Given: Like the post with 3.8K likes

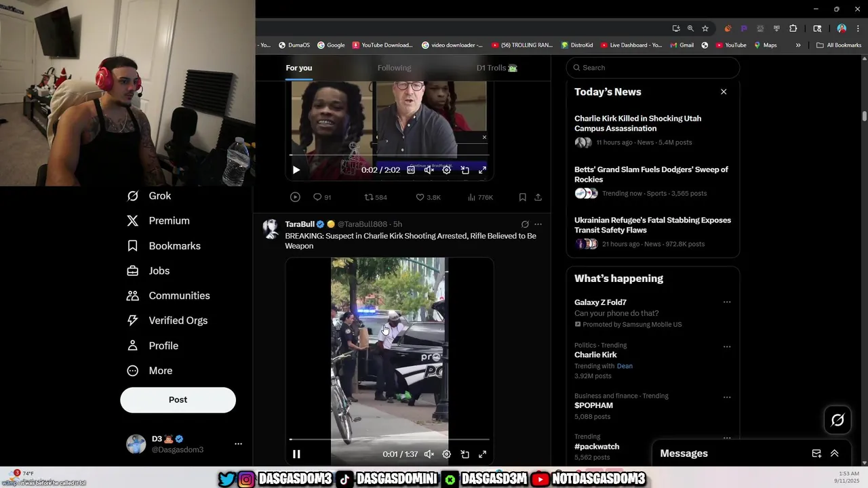Looking at the screenshot, I should click(428, 197).
